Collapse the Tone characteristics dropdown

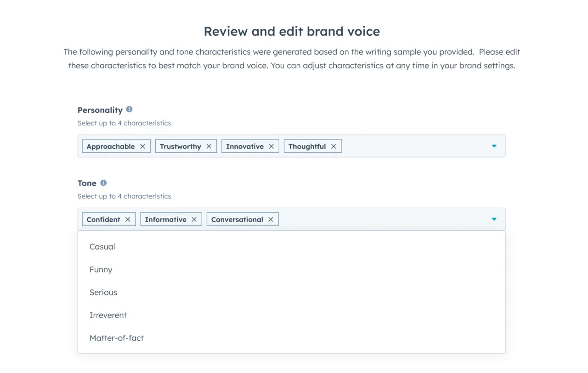[x=494, y=219]
